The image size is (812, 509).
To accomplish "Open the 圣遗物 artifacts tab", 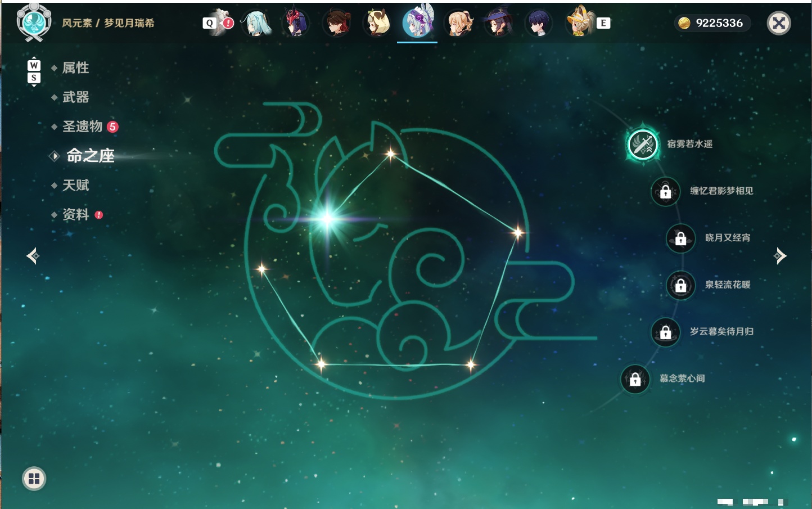I will pyautogui.click(x=82, y=127).
